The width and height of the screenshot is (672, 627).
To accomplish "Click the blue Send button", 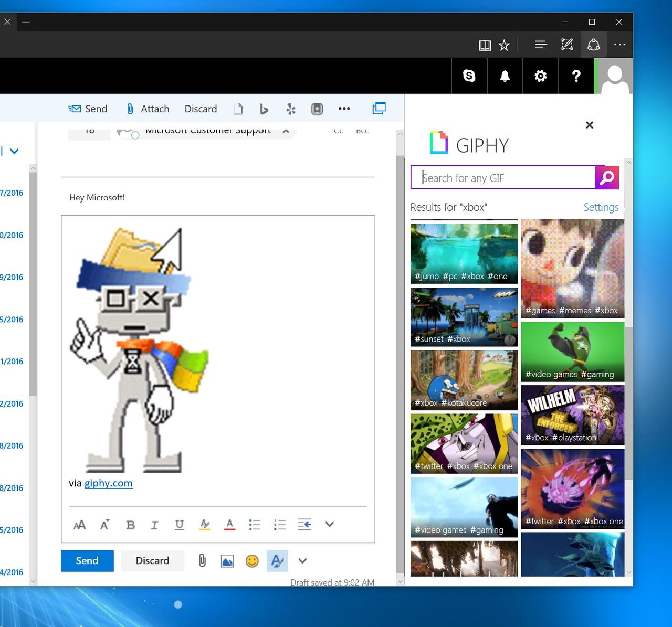I will click(x=87, y=561).
